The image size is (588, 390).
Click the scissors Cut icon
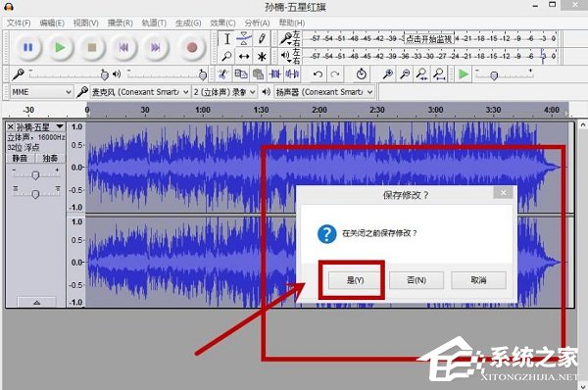(x=223, y=73)
